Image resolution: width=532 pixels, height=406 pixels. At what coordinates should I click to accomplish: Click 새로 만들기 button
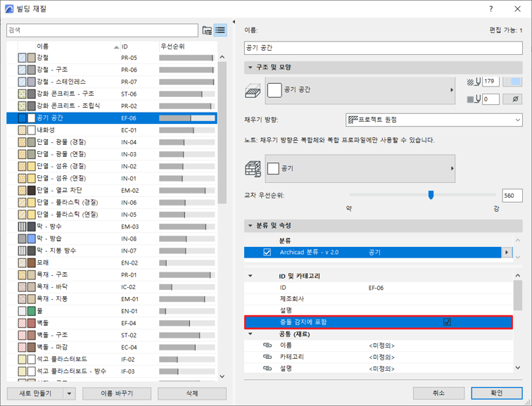(x=35, y=394)
